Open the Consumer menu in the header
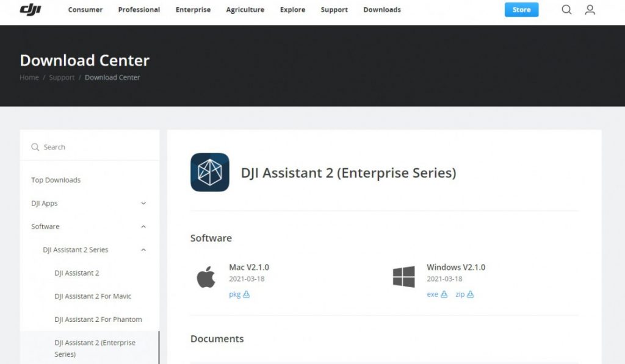 85,10
